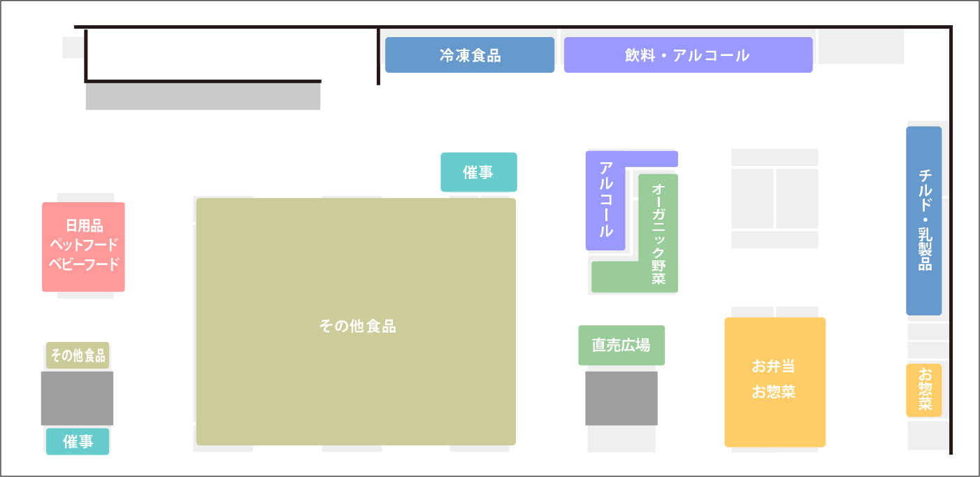Screen dimensions: 980x477
Task: Select the small その他食品 label at left
Action: click(78, 355)
